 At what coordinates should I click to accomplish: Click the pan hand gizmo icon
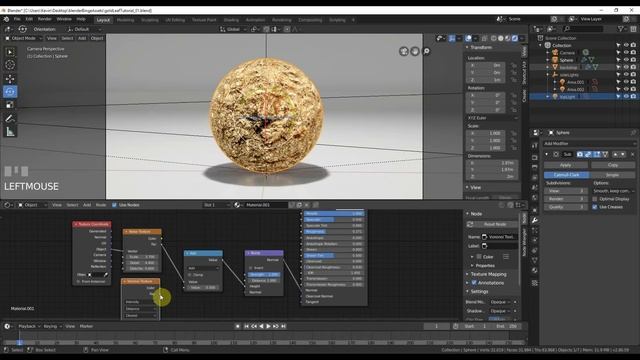click(415, 51)
